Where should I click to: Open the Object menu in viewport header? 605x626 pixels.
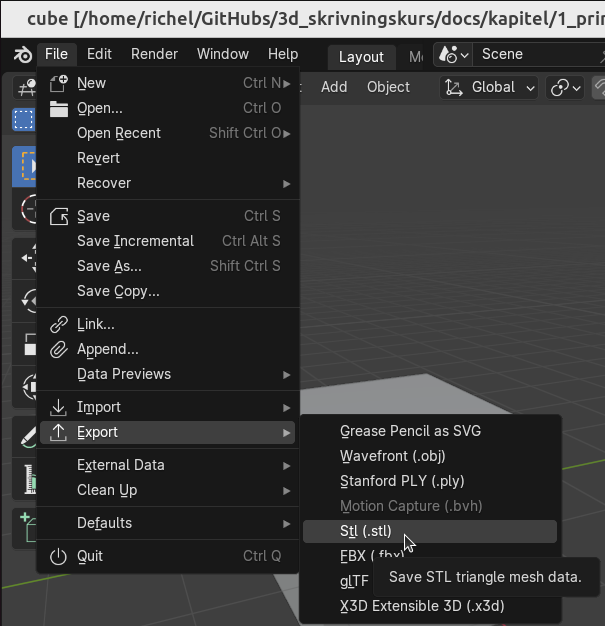coord(388,87)
